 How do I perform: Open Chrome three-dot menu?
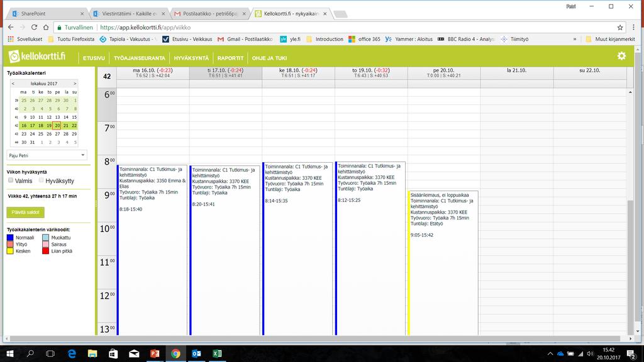(633, 28)
